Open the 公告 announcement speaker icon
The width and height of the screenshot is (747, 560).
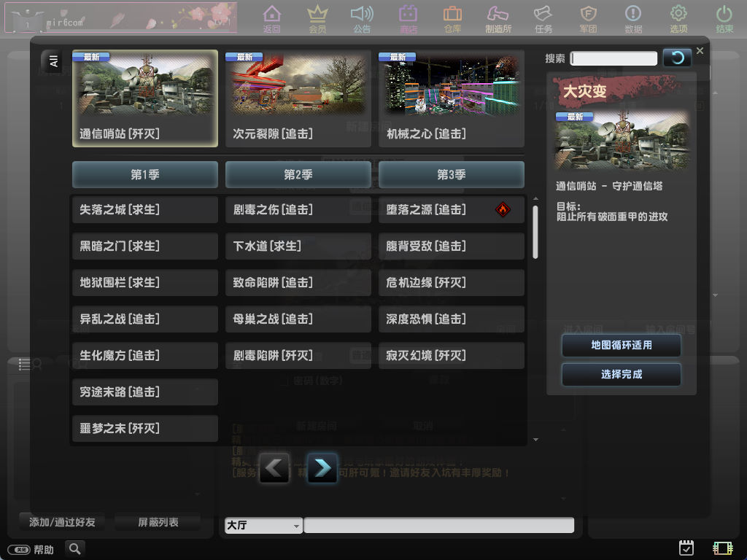click(362, 18)
